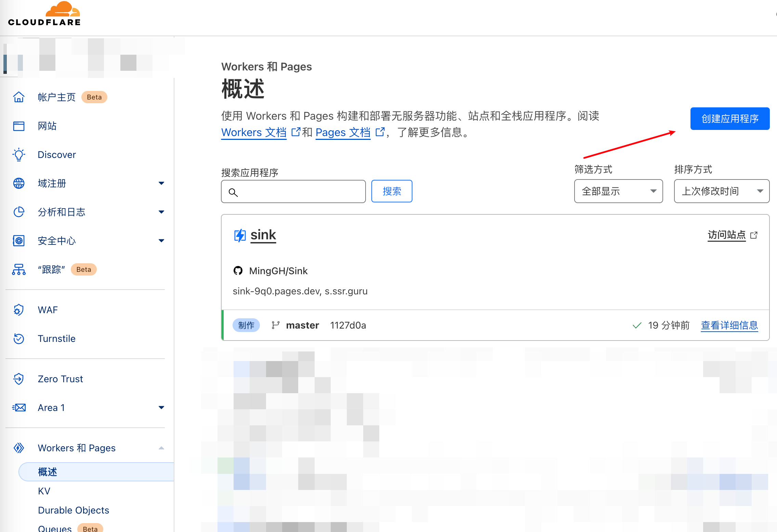Open the Workers 文档 link

[254, 132]
